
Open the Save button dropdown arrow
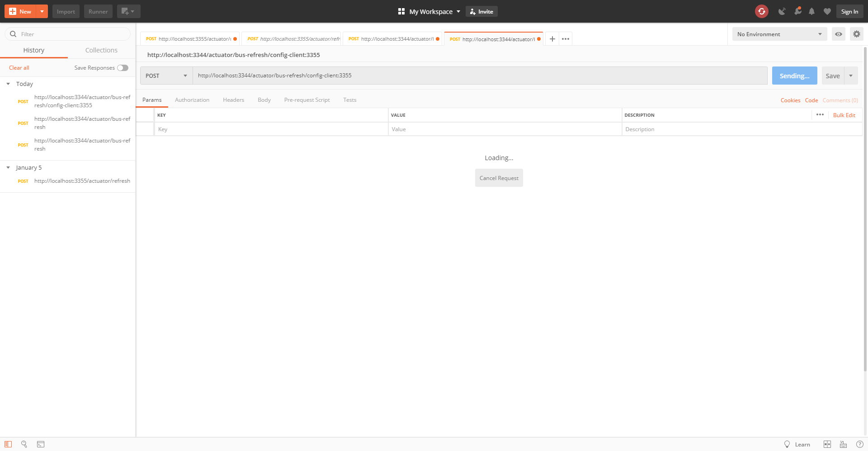point(851,76)
